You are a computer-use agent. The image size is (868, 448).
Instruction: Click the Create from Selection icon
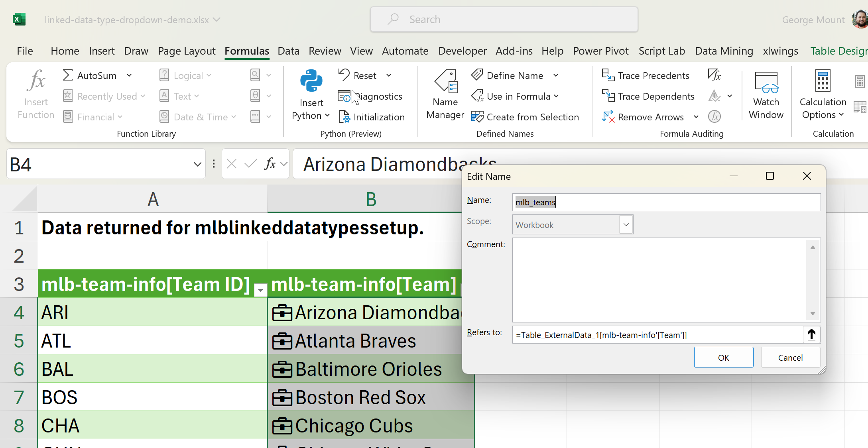tap(477, 117)
